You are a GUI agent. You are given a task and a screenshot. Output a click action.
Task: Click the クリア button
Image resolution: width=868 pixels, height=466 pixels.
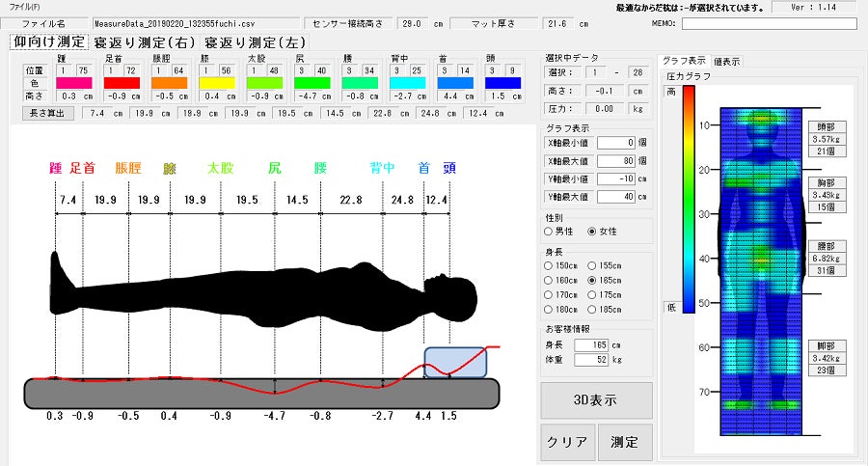point(567,443)
